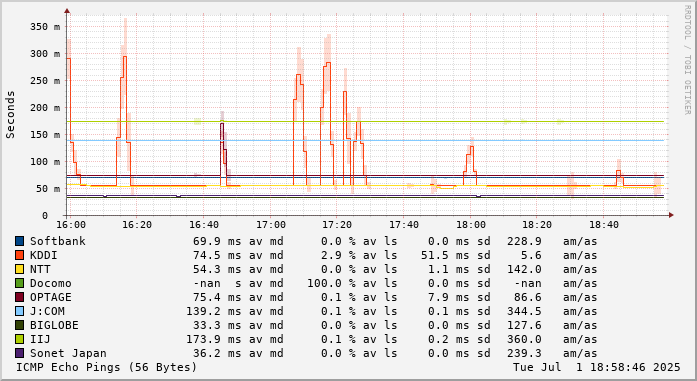Click the red arrowhead atop the y-axis
This screenshot has width=697, height=381.
67,10
